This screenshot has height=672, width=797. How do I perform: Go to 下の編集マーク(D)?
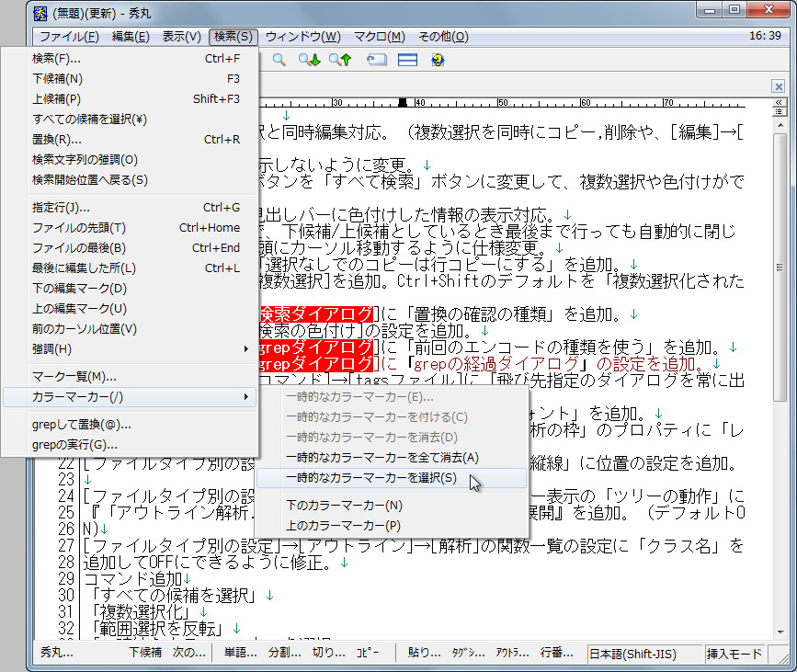click(130, 289)
